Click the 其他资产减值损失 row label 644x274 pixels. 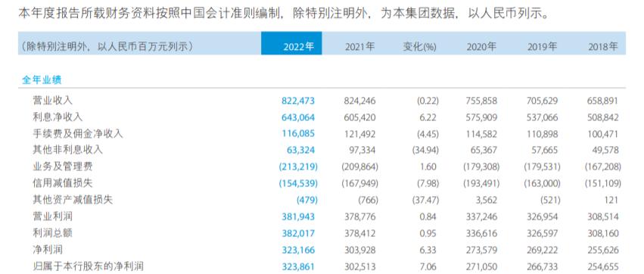(x=73, y=200)
